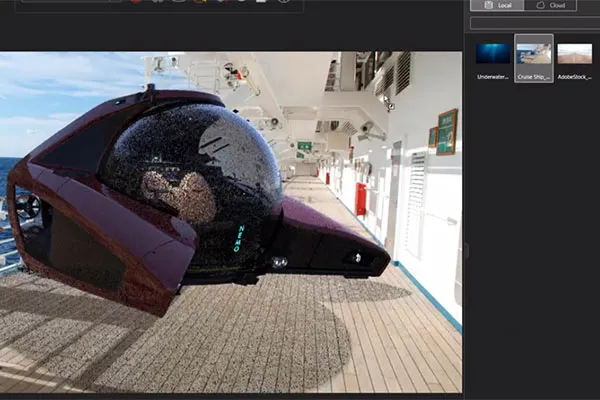Image resolution: width=600 pixels, height=400 pixels.
Task: Click the circular icon at the toolbar's right end
Action: (x=284, y=1)
